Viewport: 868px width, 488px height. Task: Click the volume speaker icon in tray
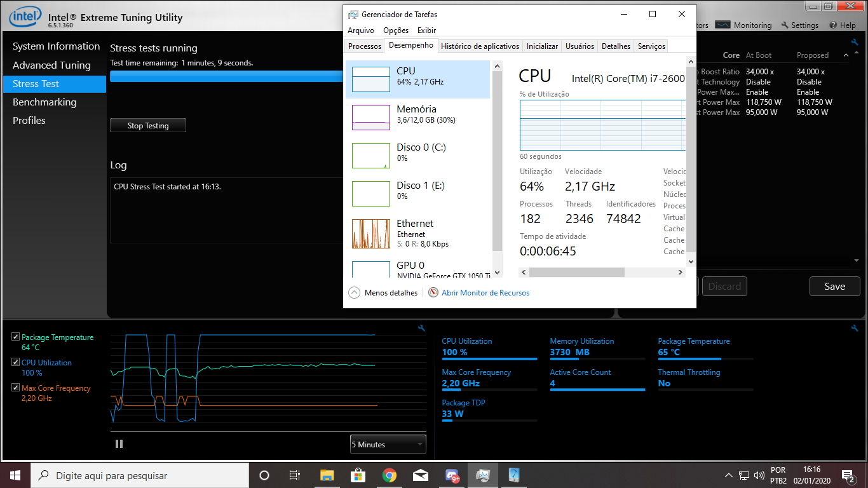click(x=759, y=475)
